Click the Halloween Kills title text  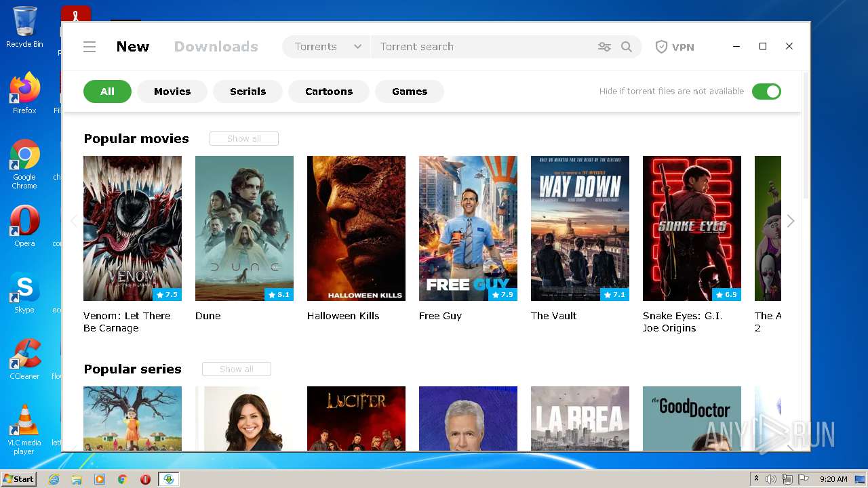343,316
